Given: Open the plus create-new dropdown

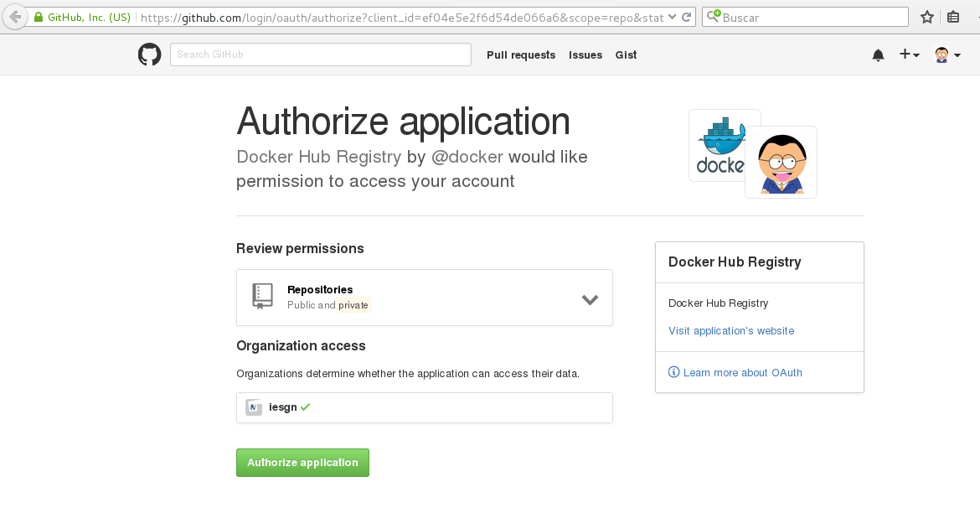Looking at the screenshot, I should pos(909,55).
